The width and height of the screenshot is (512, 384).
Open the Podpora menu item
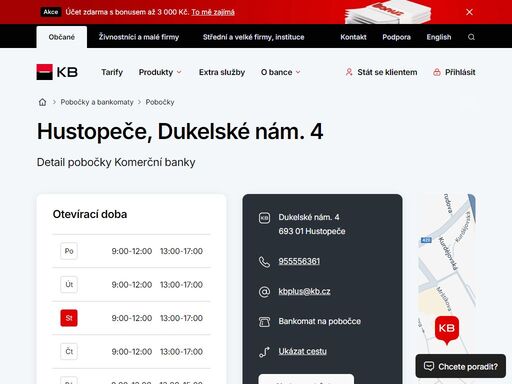point(396,37)
